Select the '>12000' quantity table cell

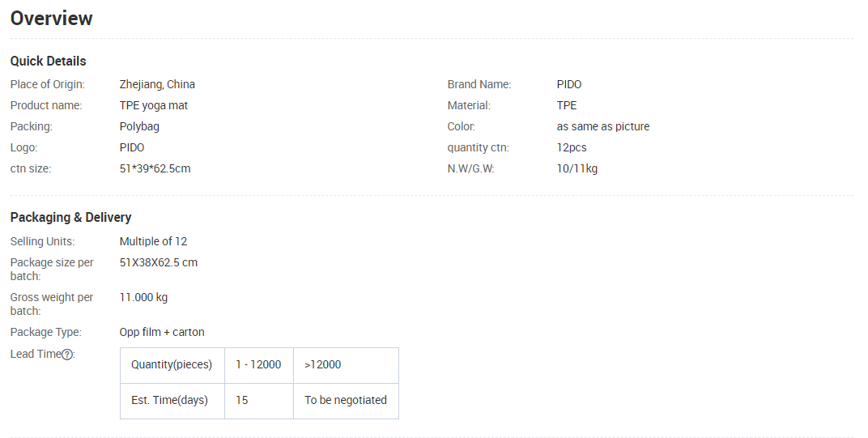coord(323,365)
